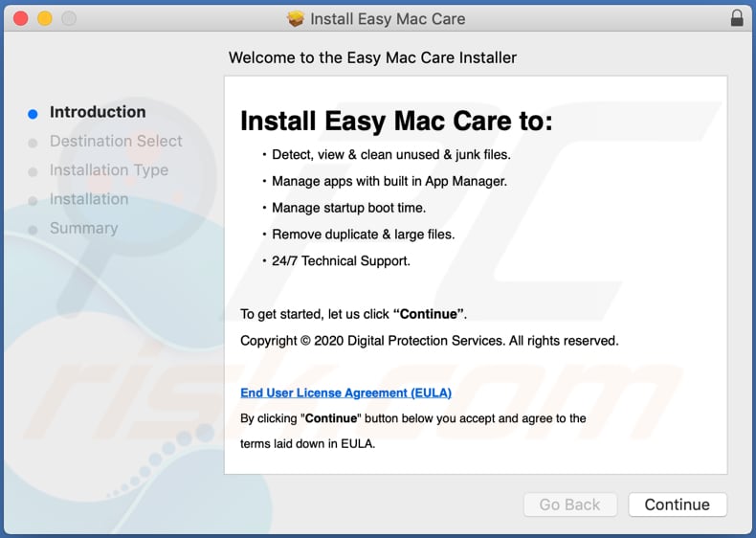Click the lock icon in title bar

(737, 18)
